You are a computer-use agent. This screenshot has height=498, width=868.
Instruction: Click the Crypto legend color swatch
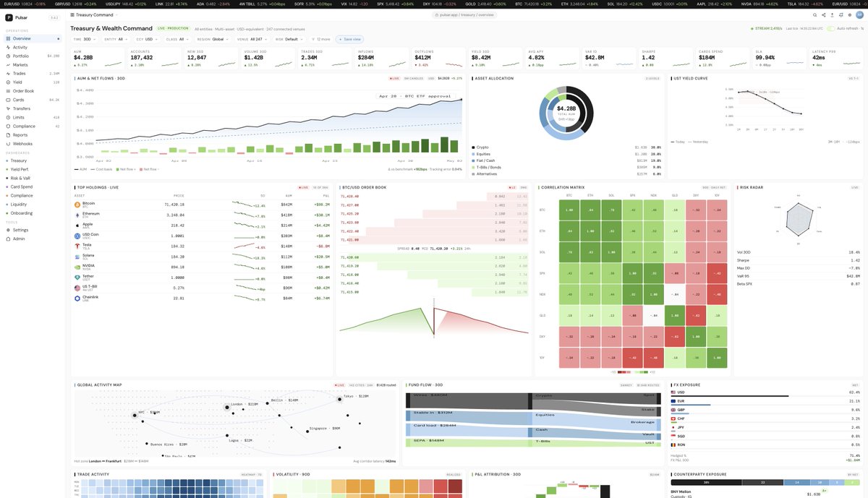474,147
